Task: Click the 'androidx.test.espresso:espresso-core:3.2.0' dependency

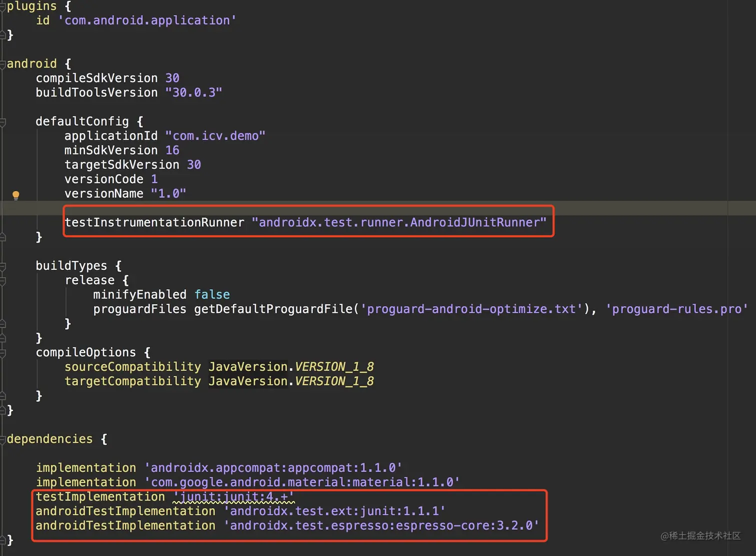Action: [x=381, y=525]
